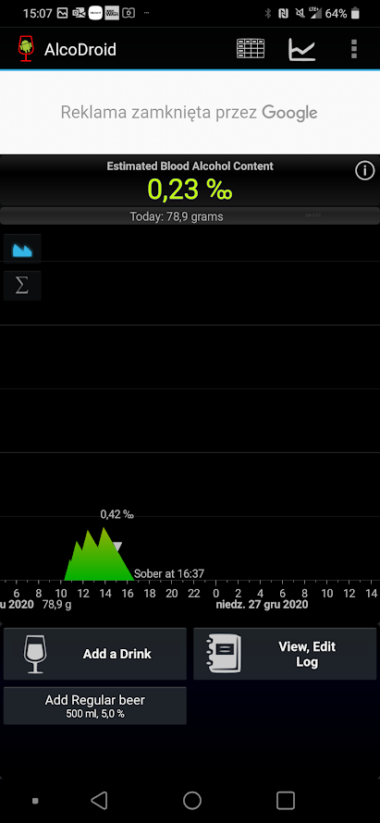Tap the AlcoDroid wine glass logo
The width and height of the screenshot is (380, 823).
25,49
